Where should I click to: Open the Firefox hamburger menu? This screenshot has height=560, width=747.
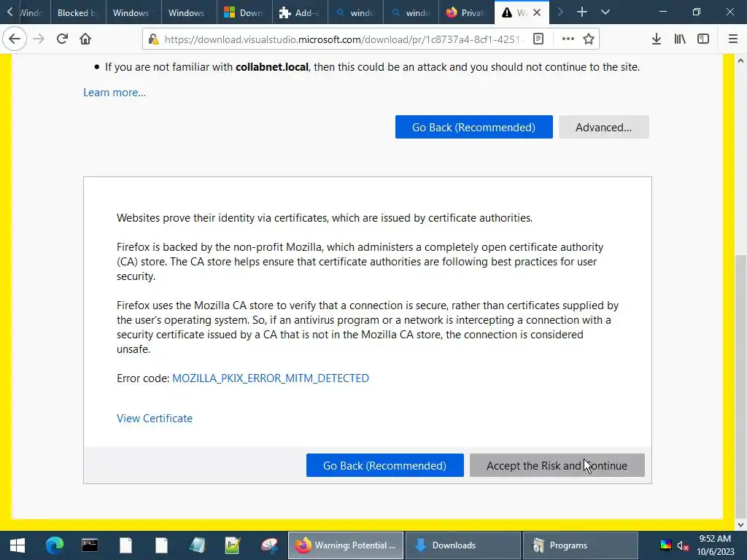(x=733, y=39)
